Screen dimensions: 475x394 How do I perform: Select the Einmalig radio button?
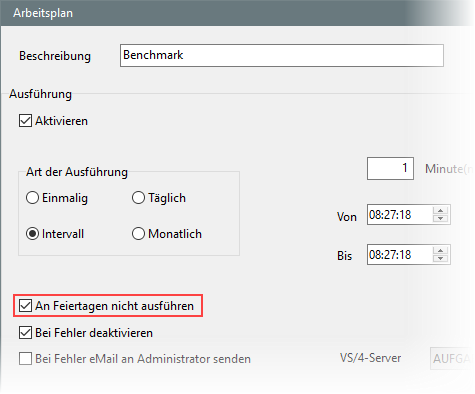tap(32, 198)
